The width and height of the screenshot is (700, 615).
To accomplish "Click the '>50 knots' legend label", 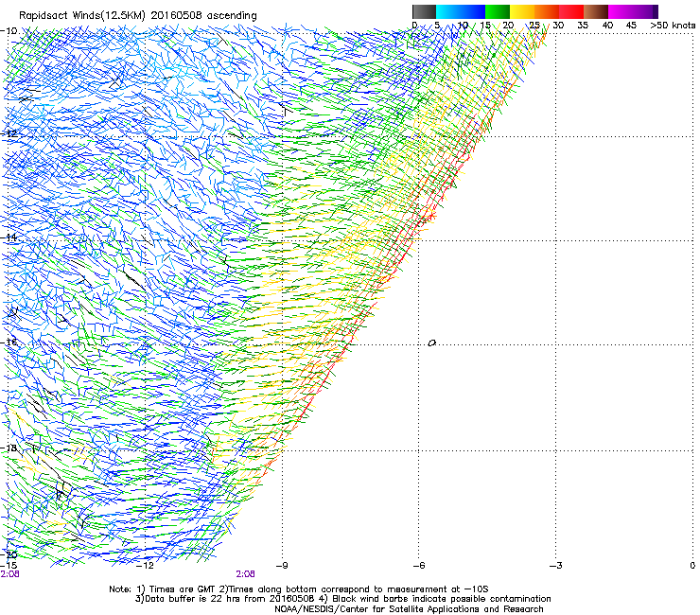I will click(673, 26).
